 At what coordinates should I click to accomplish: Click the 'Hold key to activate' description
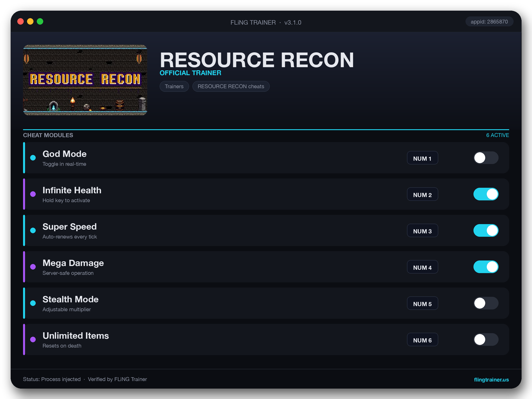coord(66,200)
